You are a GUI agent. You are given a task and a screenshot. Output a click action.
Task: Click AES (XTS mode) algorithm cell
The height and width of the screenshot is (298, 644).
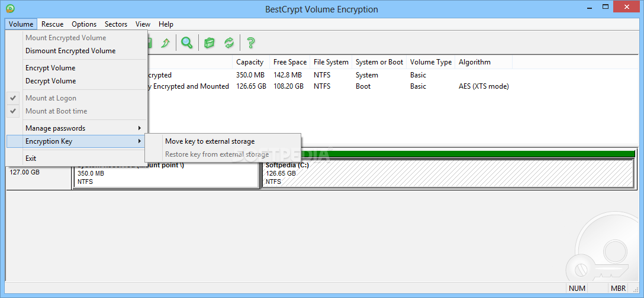484,86
